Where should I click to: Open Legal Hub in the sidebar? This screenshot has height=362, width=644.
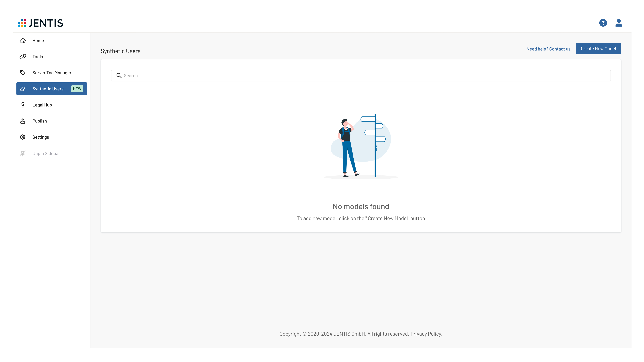point(52,105)
